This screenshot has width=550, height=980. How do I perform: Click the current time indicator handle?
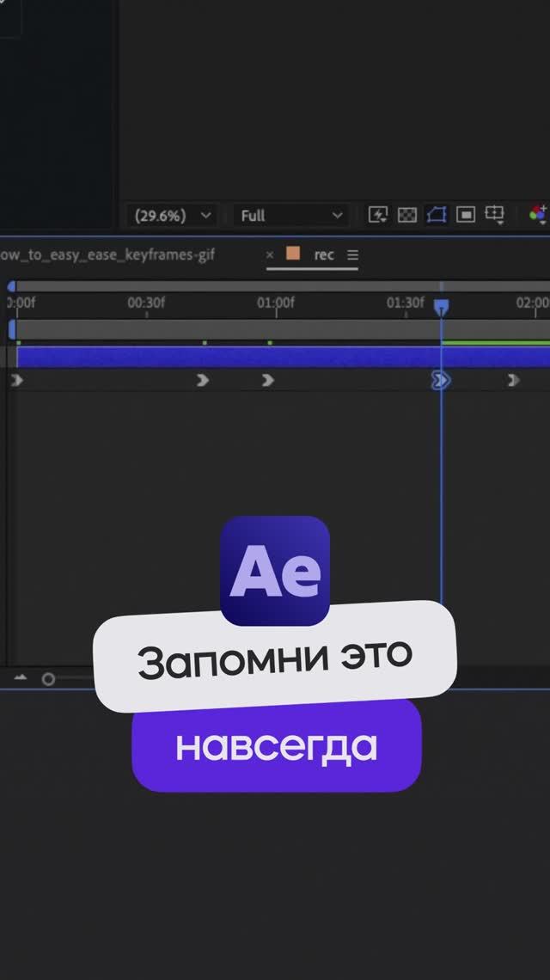(441, 307)
